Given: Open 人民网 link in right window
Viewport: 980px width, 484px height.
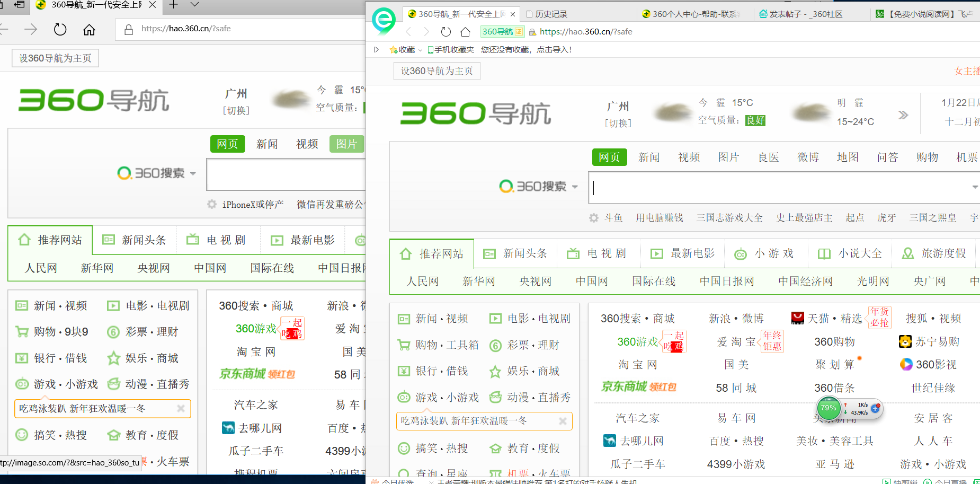Looking at the screenshot, I should pos(423,281).
